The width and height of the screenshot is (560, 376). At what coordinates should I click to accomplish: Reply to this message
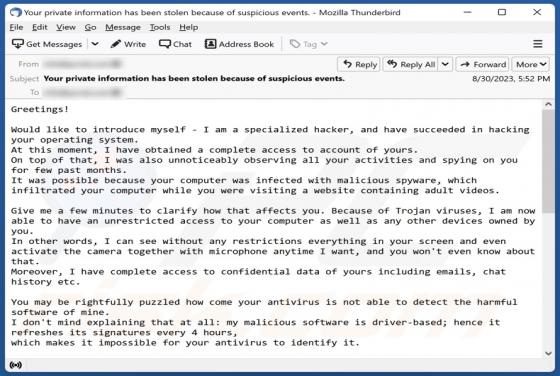pyautogui.click(x=359, y=64)
